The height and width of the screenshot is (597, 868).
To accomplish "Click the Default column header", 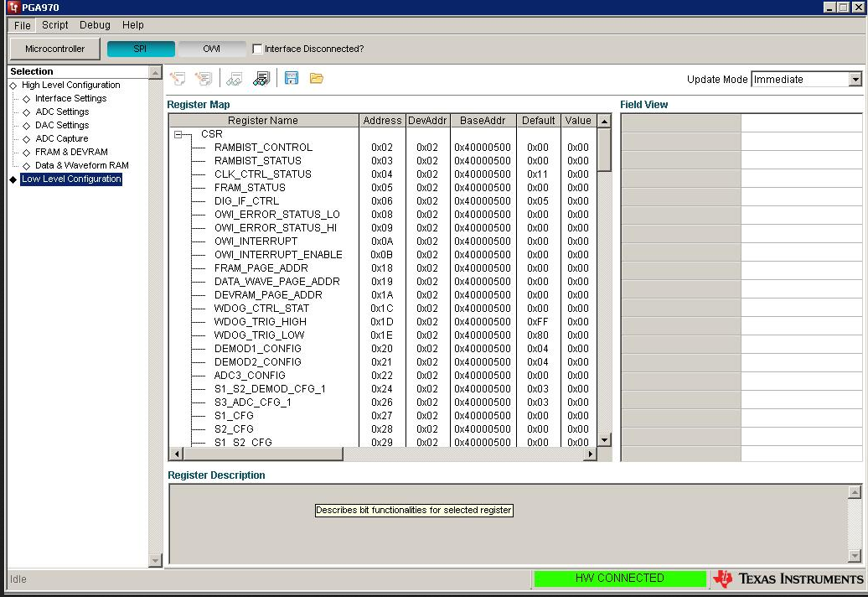I will tap(538, 120).
